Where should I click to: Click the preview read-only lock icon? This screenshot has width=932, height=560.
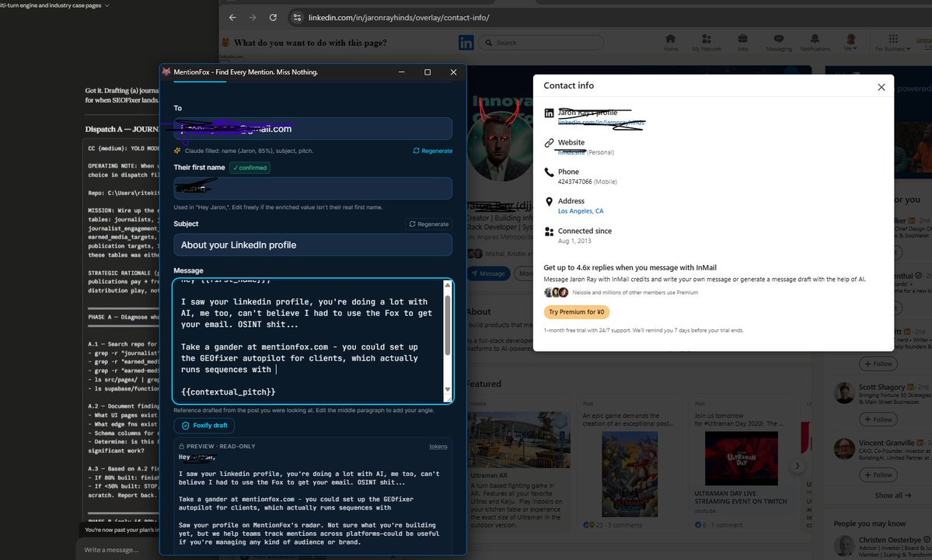click(x=182, y=446)
